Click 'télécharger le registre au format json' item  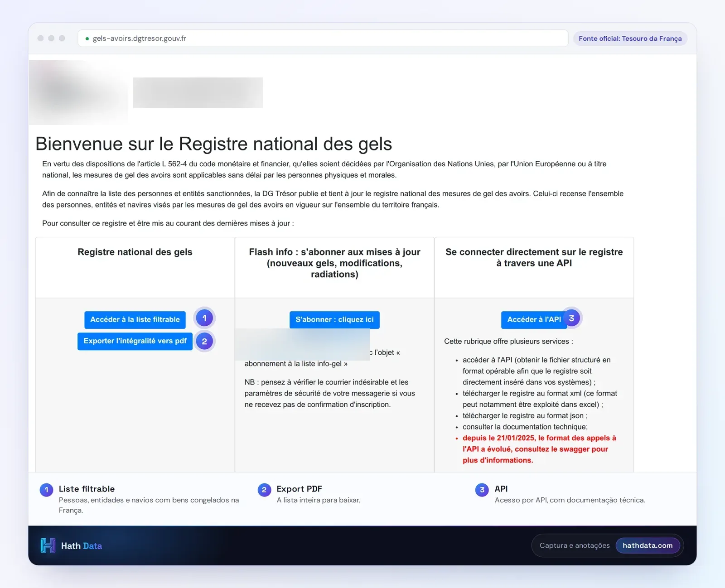tap(525, 415)
